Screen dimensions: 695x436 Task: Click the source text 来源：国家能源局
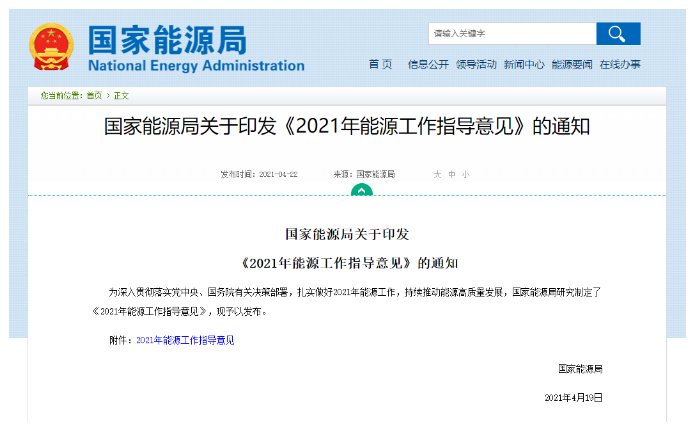364,175
